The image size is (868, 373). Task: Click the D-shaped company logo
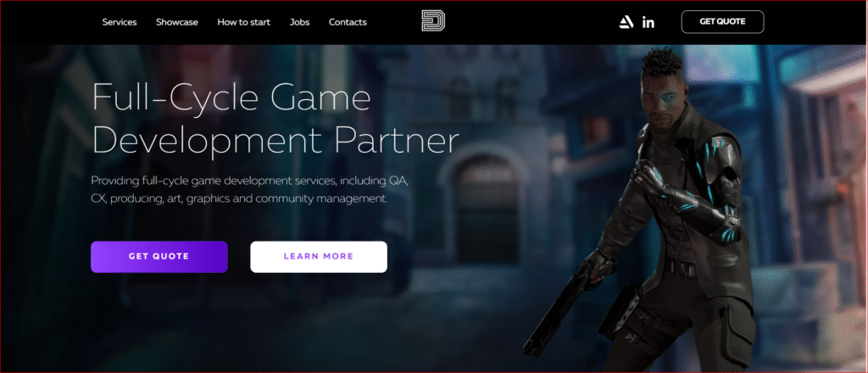pos(433,22)
